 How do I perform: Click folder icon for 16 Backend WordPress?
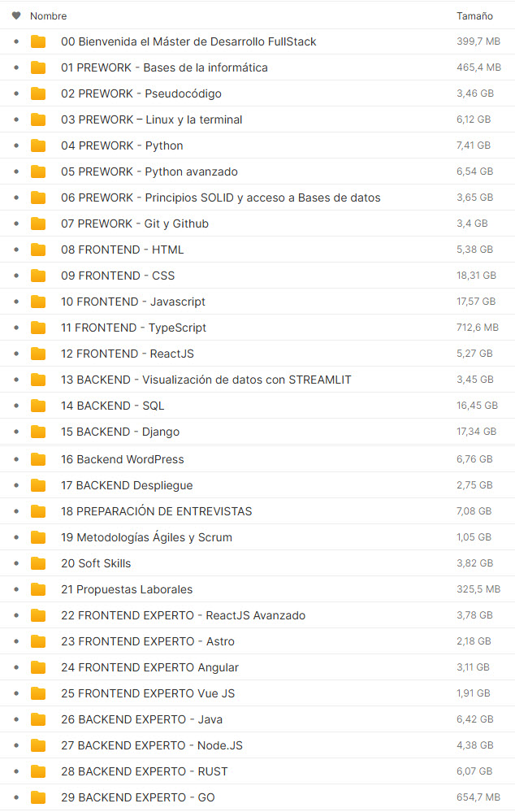click(38, 458)
